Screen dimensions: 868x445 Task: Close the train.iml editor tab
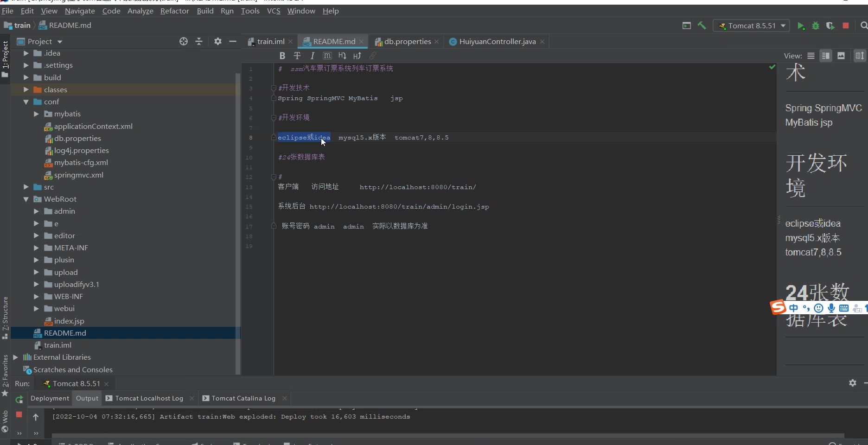(290, 42)
